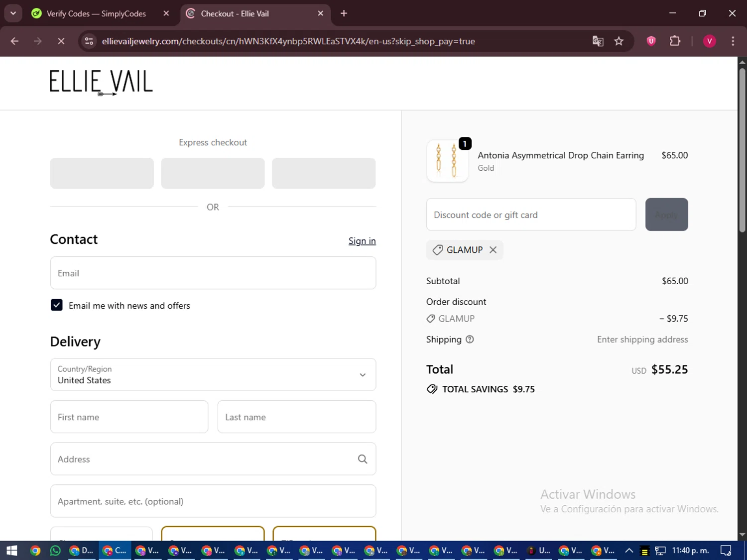The width and height of the screenshot is (747, 560).
Task: Open the red shield extension
Action: (x=651, y=41)
